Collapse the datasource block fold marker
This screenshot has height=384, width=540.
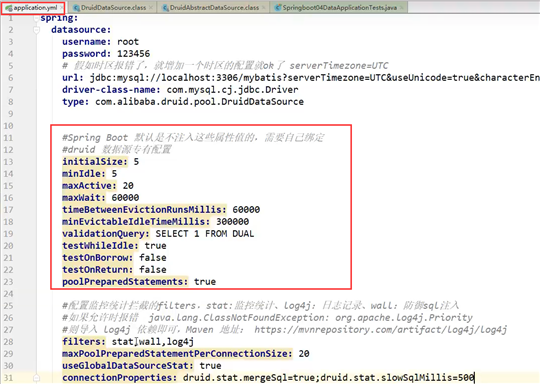point(36,30)
